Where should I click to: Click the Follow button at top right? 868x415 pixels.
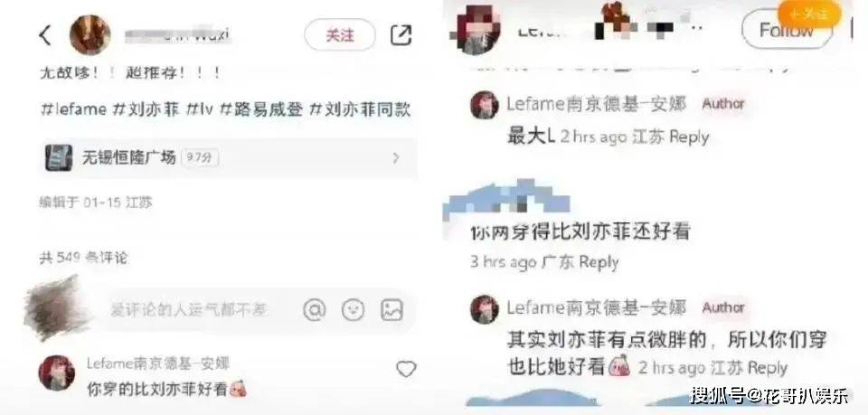pyautogui.click(x=787, y=31)
